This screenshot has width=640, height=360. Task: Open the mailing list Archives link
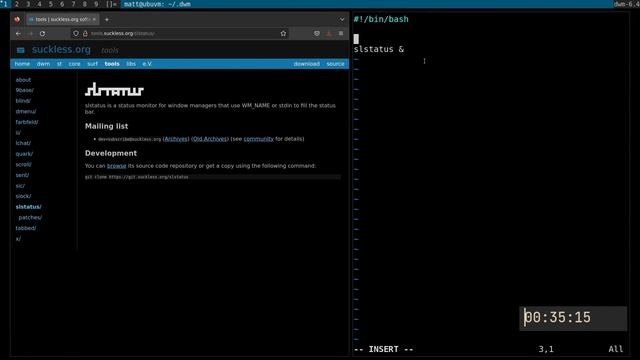click(x=176, y=139)
